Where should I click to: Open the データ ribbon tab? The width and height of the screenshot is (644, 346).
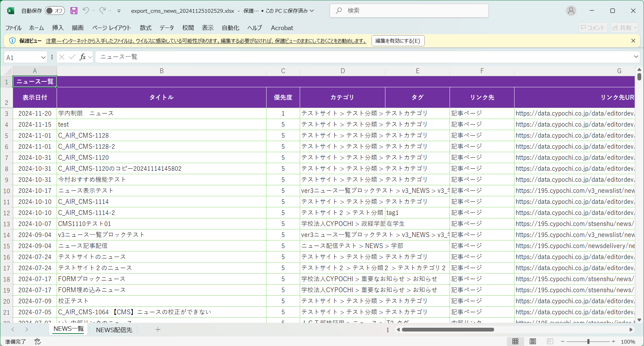pyautogui.click(x=167, y=28)
